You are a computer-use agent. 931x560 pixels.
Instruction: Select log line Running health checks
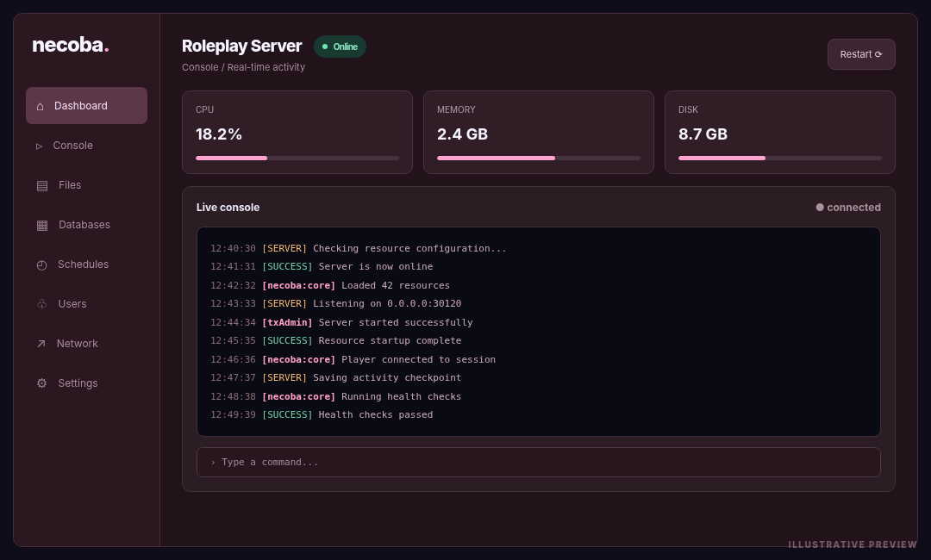[x=335, y=397]
